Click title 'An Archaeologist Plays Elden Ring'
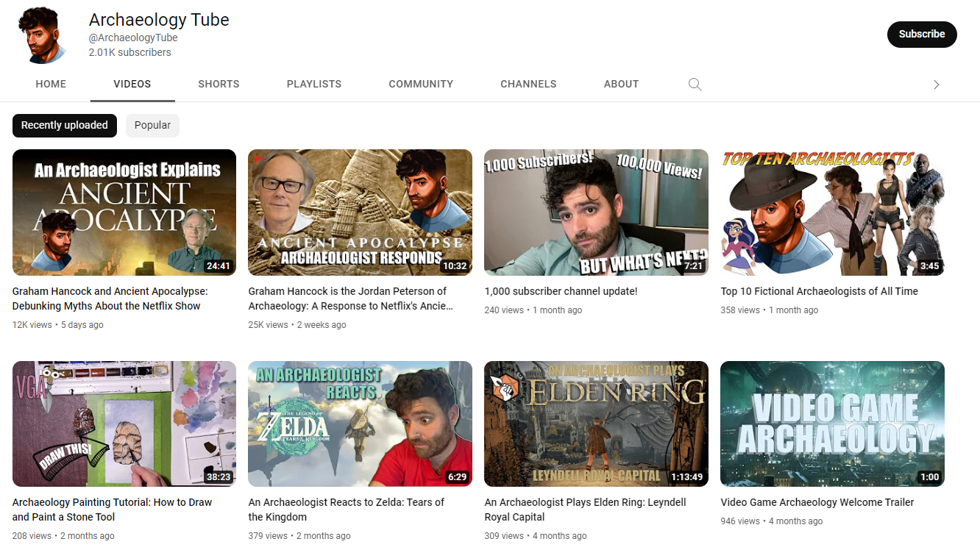980x550 pixels. pos(585,510)
